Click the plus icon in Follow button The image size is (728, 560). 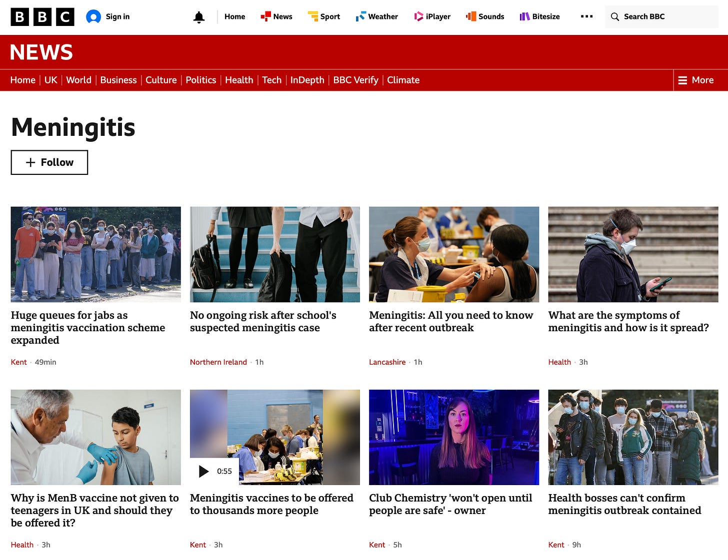[30, 162]
